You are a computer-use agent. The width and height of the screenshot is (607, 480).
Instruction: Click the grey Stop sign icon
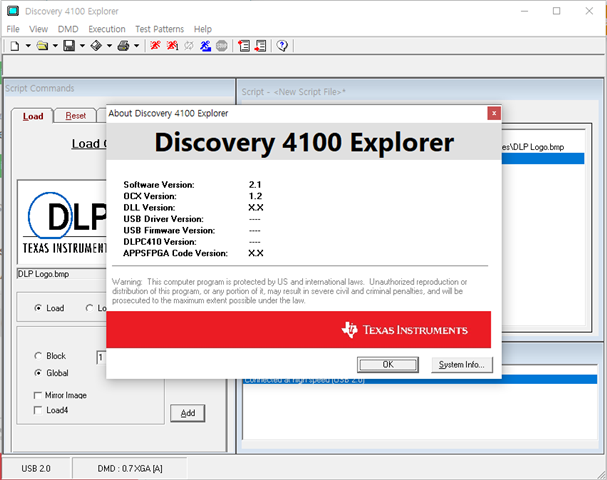(221, 46)
